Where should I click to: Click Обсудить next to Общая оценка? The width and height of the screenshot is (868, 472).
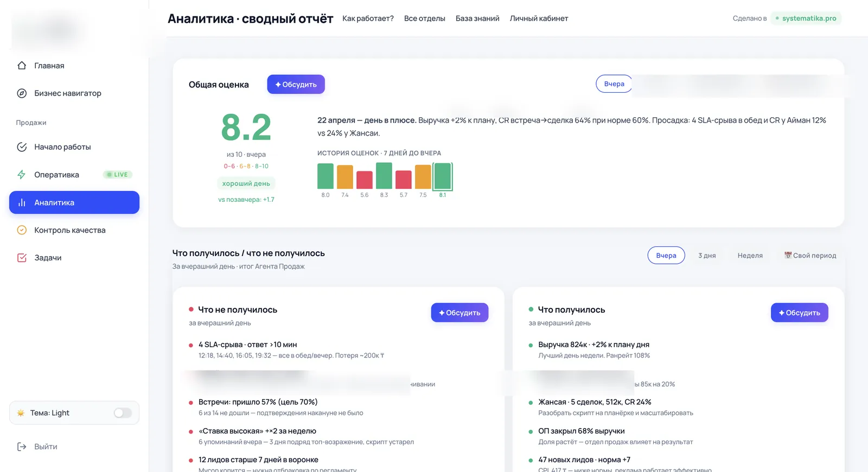click(x=296, y=84)
